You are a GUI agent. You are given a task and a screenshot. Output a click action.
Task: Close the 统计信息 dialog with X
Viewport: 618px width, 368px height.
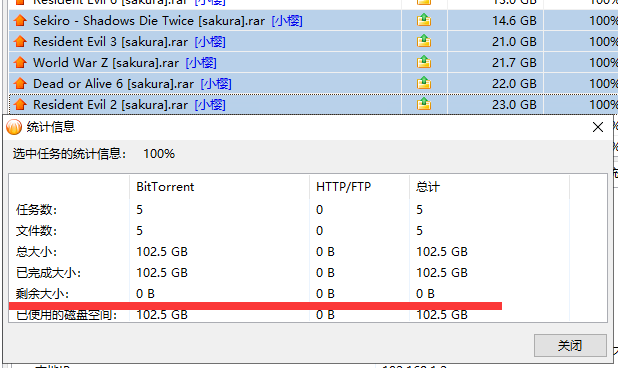pyautogui.click(x=598, y=127)
